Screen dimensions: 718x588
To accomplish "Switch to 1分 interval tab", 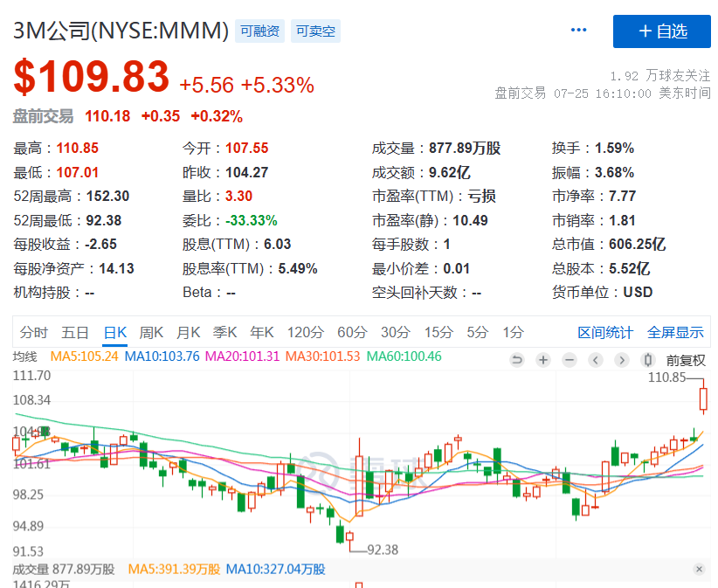I will click(513, 333).
